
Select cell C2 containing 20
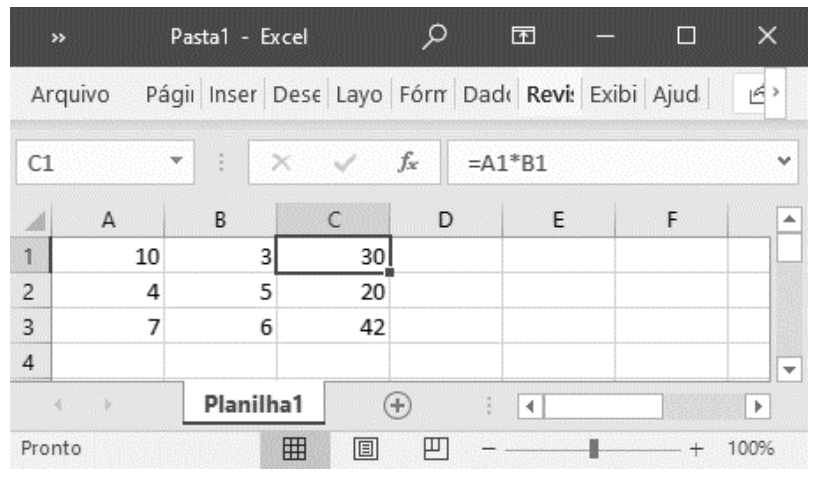(x=333, y=291)
